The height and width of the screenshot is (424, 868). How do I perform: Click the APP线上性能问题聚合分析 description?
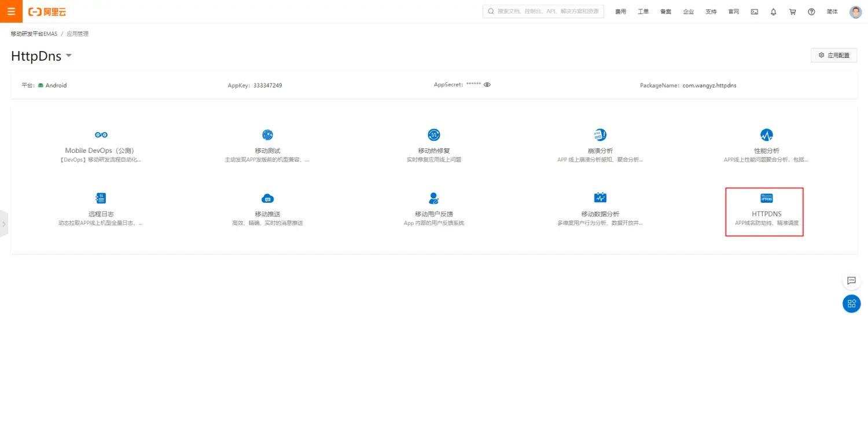pos(767,160)
